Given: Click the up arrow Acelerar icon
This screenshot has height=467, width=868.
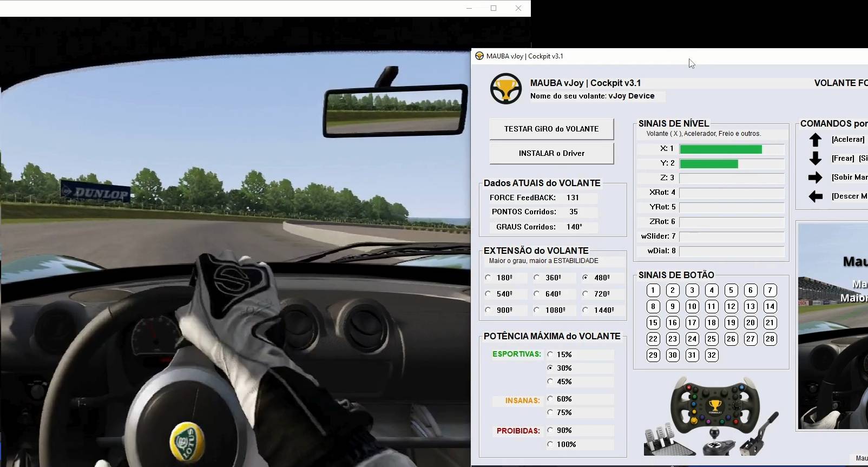Looking at the screenshot, I should (x=815, y=140).
